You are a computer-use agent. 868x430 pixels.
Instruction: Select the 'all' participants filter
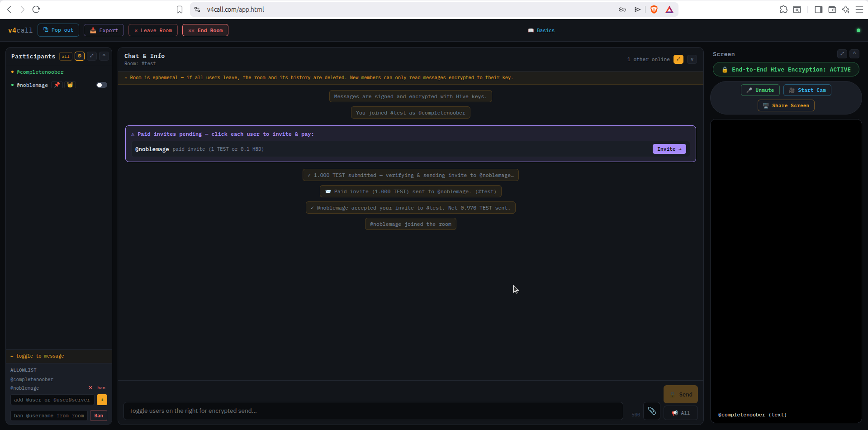pyautogui.click(x=66, y=56)
